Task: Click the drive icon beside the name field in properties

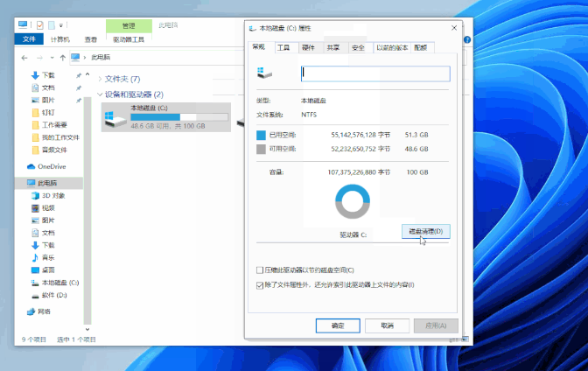Action: [264, 73]
